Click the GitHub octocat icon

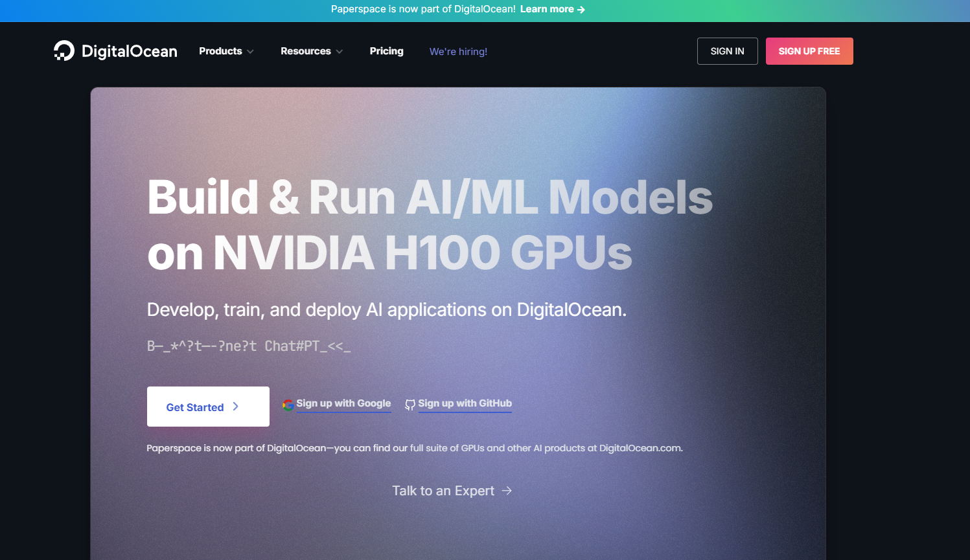coord(410,405)
